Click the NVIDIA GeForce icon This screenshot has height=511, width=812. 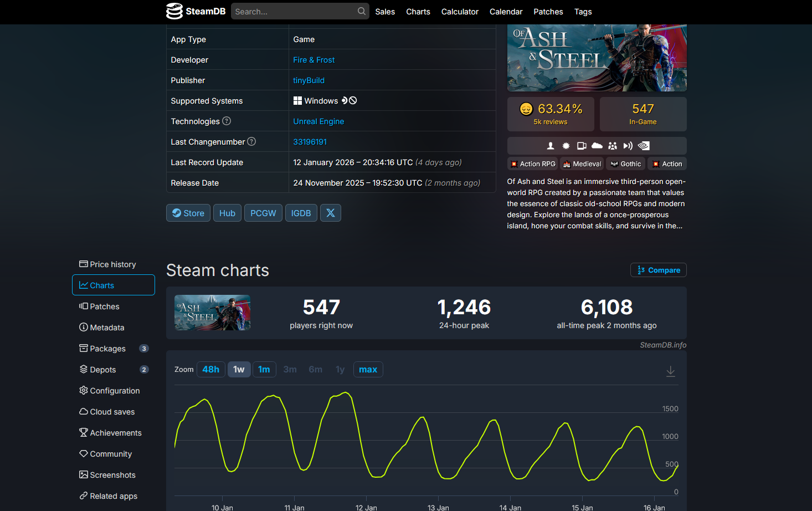644,146
